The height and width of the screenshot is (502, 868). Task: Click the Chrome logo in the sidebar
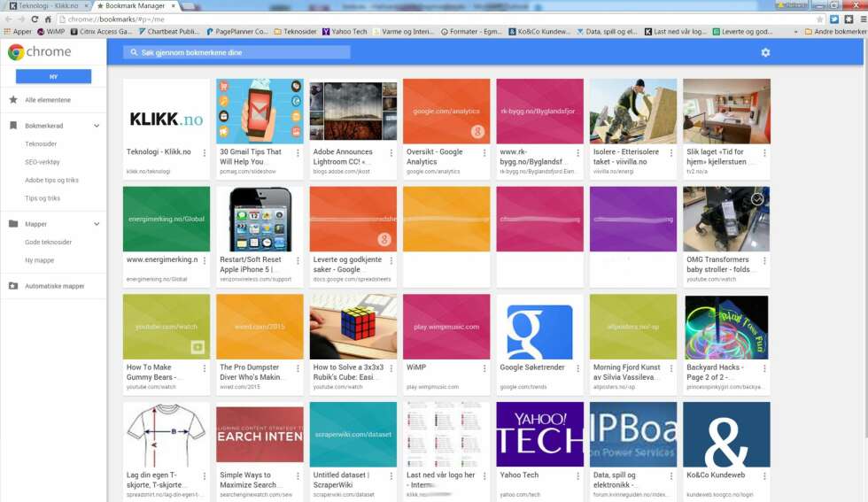(x=16, y=52)
